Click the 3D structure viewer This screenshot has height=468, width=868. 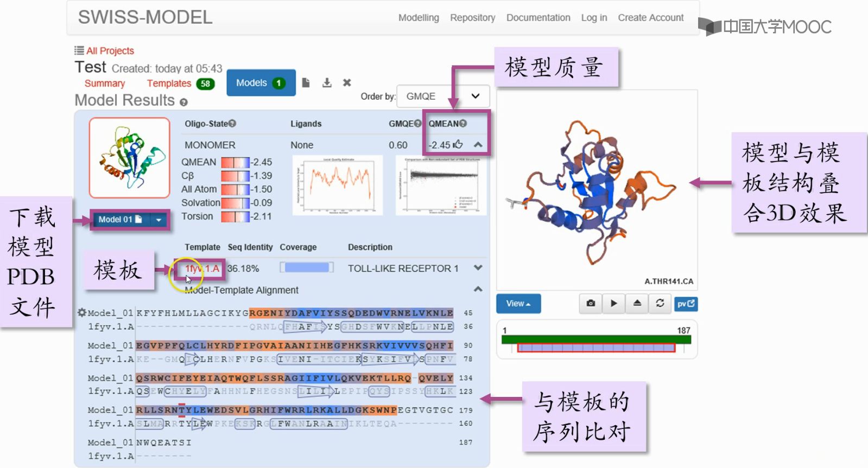pos(597,190)
